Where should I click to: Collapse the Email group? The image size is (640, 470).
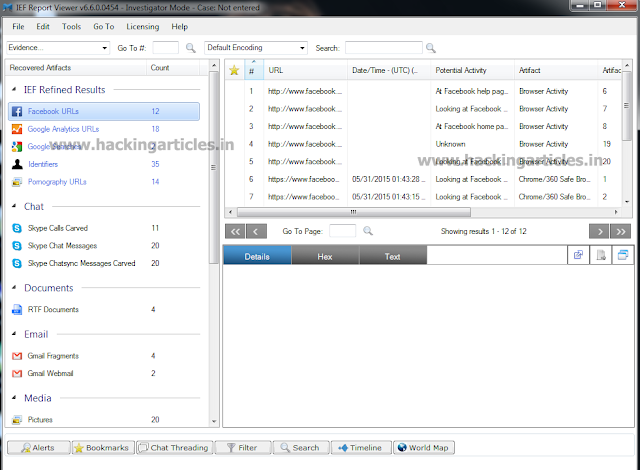click(14, 334)
